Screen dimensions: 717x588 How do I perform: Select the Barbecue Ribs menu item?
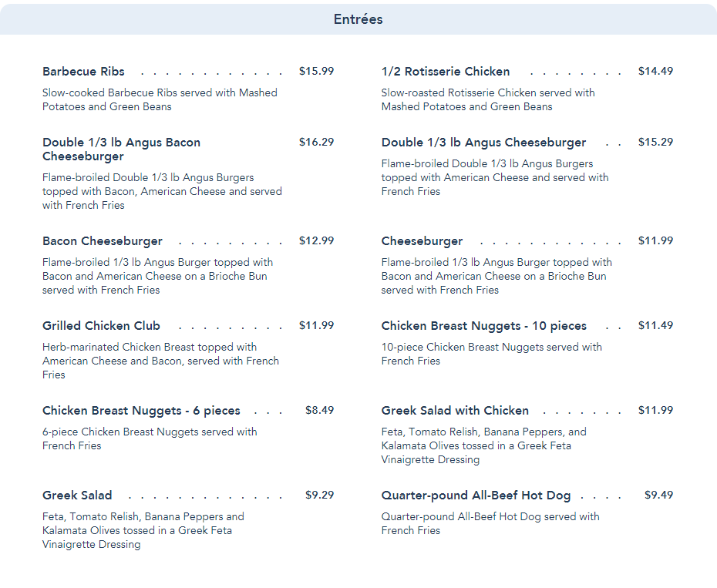[x=83, y=72]
